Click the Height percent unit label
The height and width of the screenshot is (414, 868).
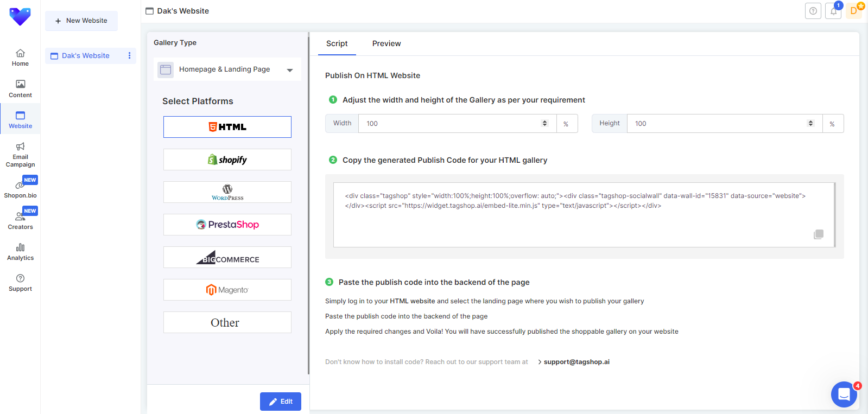[x=832, y=124]
